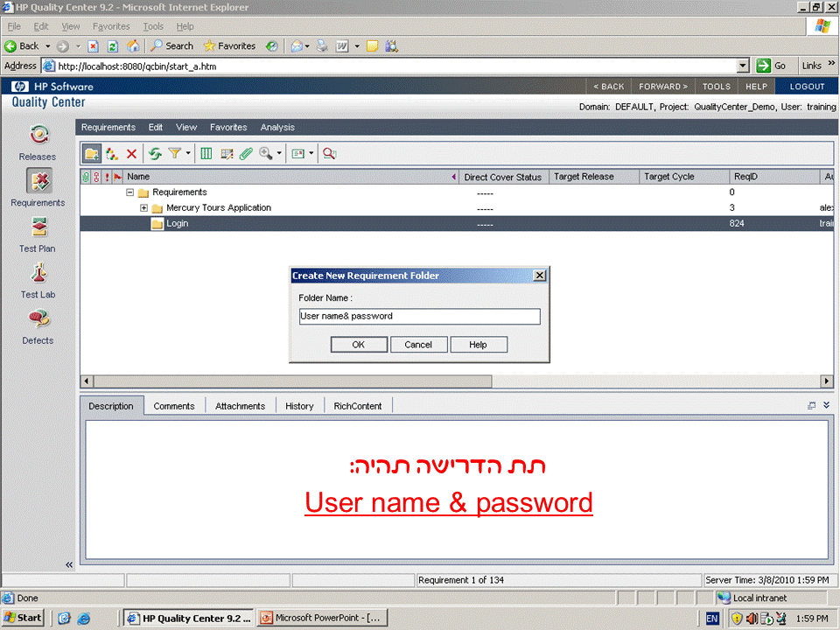Image resolution: width=840 pixels, height=630 pixels.
Task: Click the Filter funnel toolbar icon
Action: [x=174, y=154]
